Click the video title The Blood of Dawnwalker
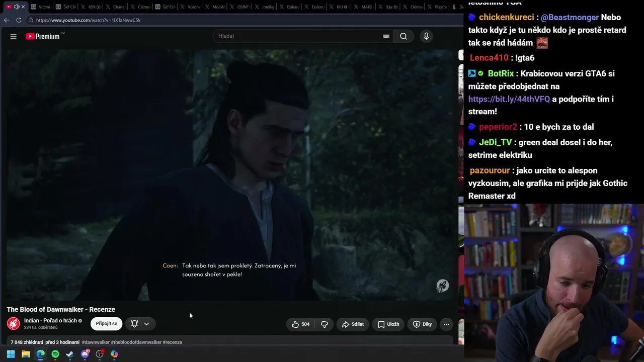This screenshot has width=644, height=362. 61,309
